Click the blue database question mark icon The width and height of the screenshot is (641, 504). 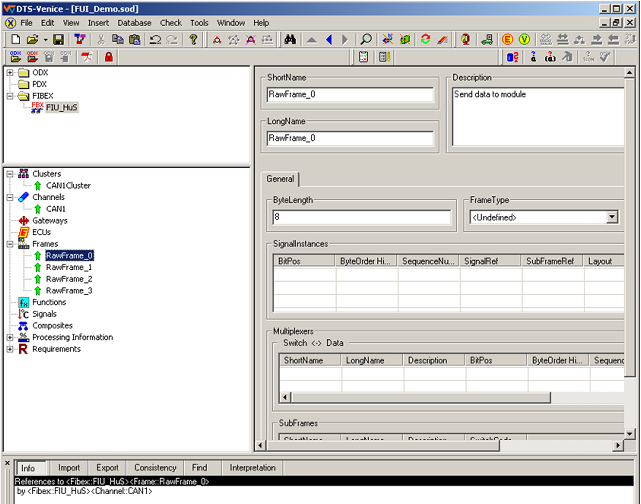click(513, 57)
